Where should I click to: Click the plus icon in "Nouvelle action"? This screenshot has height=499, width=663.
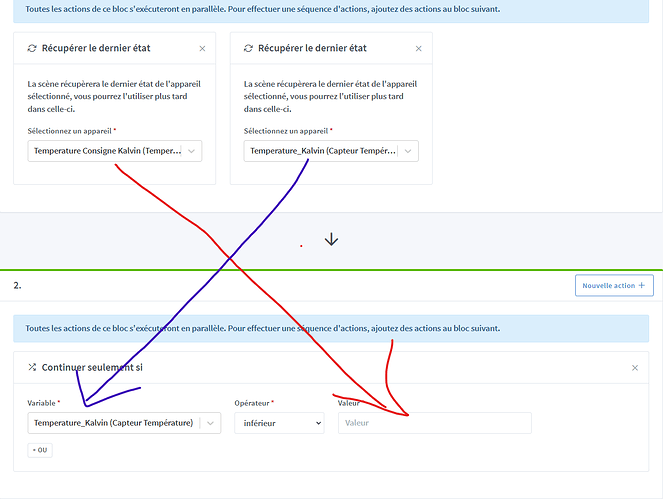641,285
